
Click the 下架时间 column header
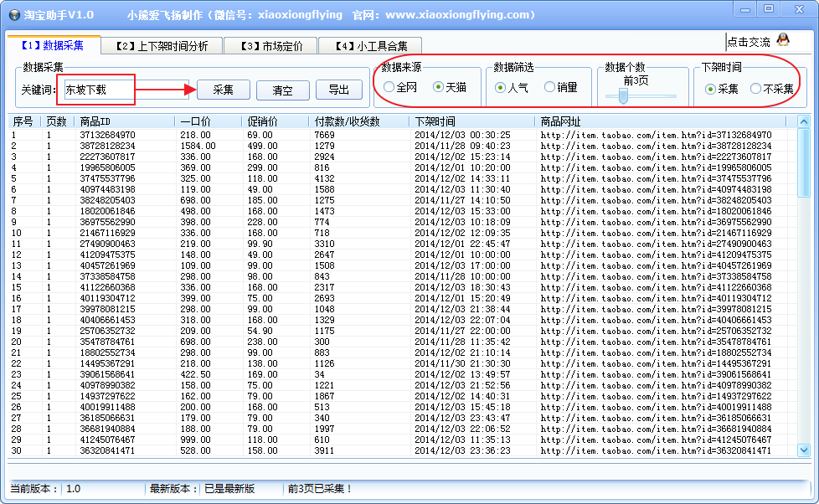tap(471, 121)
